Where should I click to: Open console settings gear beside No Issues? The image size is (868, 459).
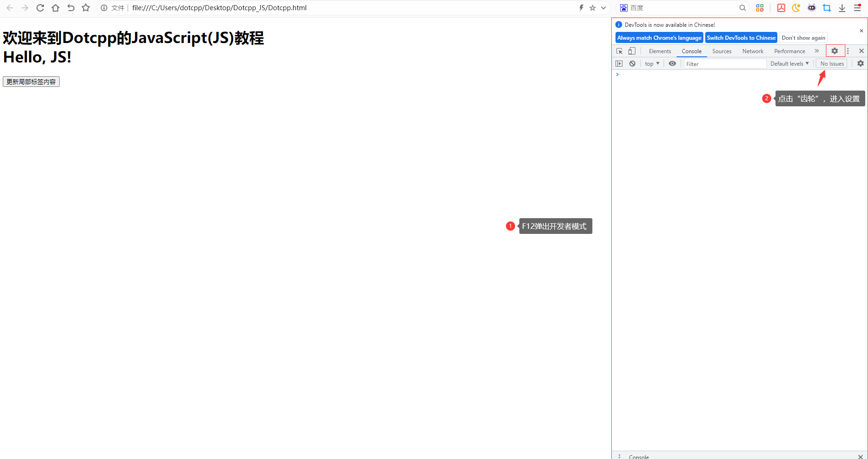tap(860, 64)
